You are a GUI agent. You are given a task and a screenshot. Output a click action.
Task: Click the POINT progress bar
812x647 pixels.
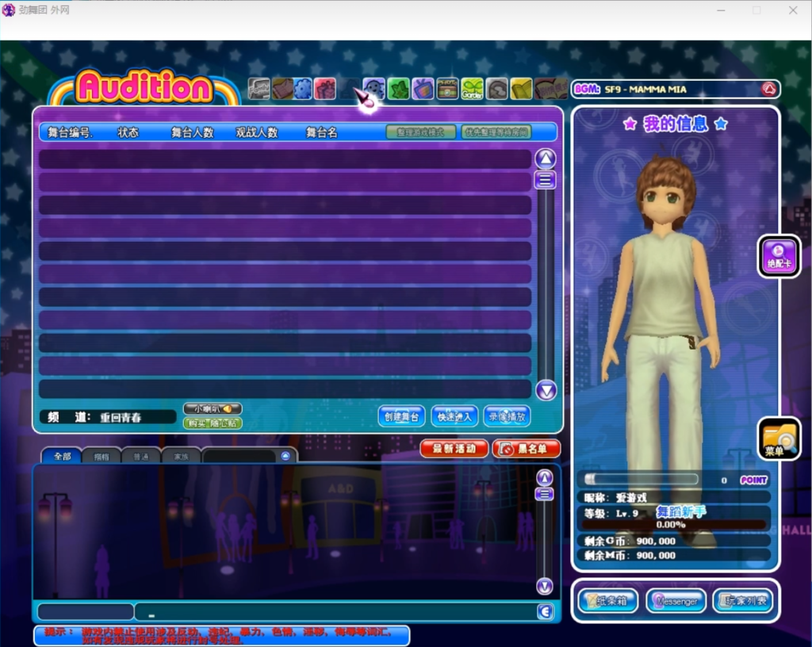coord(641,480)
